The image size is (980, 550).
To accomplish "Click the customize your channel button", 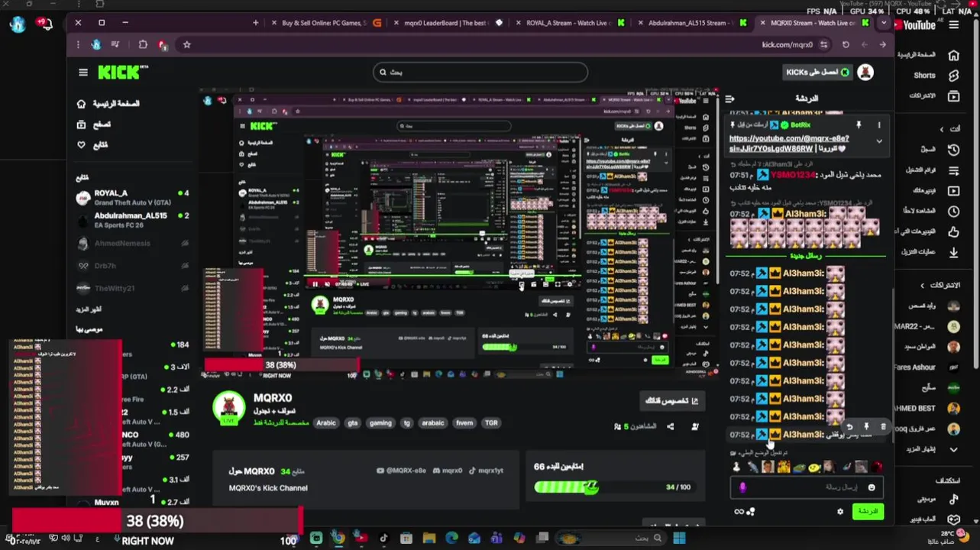I will [x=673, y=400].
